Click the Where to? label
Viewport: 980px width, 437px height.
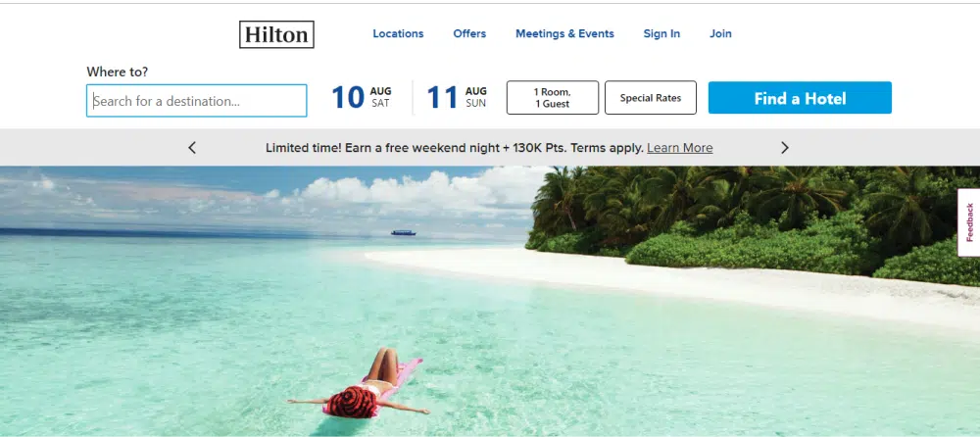(x=118, y=72)
